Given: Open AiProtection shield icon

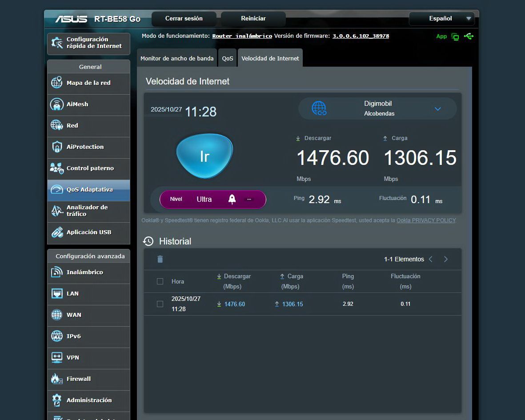Looking at the screenshot, I should point(57,147).
